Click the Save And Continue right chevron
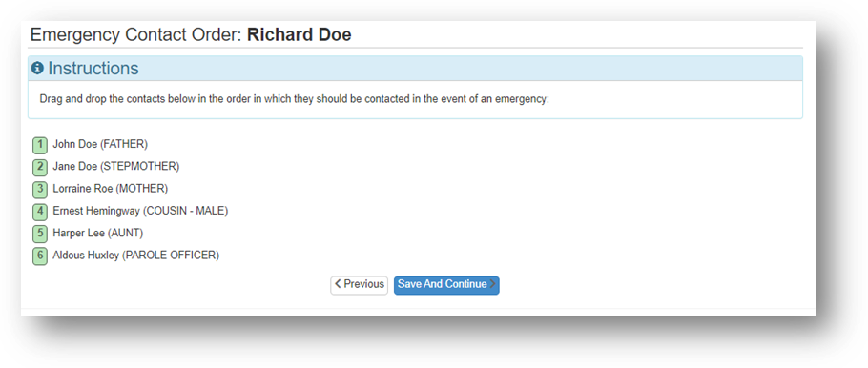The height and width of the screenshot is (368, 868). (x=493, y=284)
